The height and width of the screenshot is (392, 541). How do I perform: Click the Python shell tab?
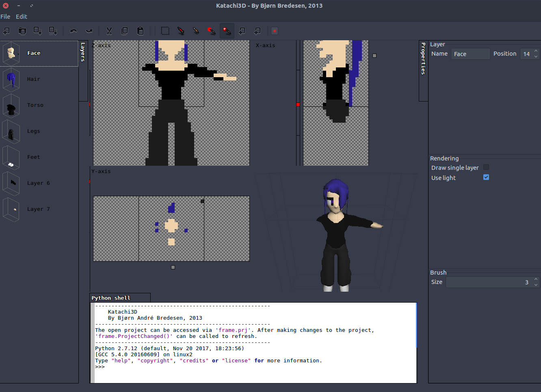click(x=120, y=298)
